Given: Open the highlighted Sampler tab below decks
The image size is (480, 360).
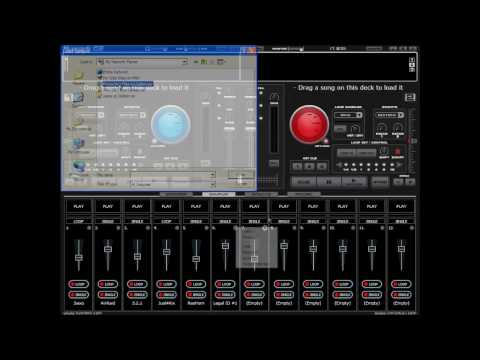Looking at the screenshot, I should coord(219,194).
